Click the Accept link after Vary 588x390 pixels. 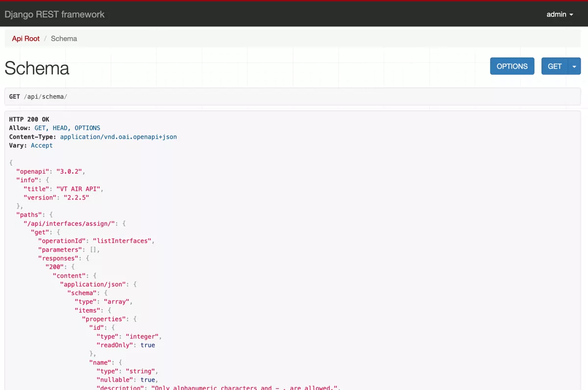tap(42, 145)
